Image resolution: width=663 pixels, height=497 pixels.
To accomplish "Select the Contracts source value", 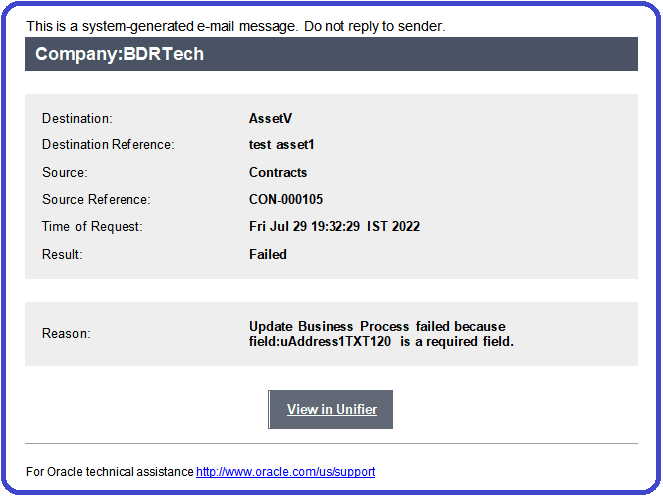I will (278, 173).
